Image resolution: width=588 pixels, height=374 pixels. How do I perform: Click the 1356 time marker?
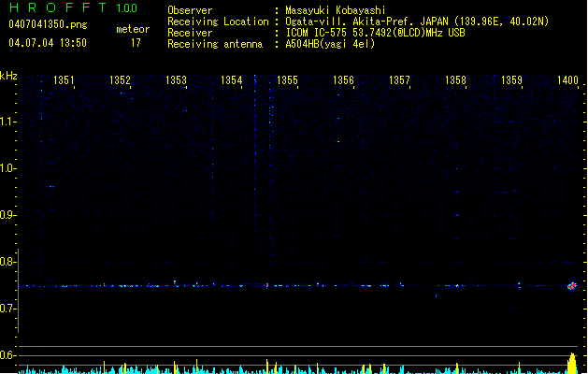[x=343, y=80]
